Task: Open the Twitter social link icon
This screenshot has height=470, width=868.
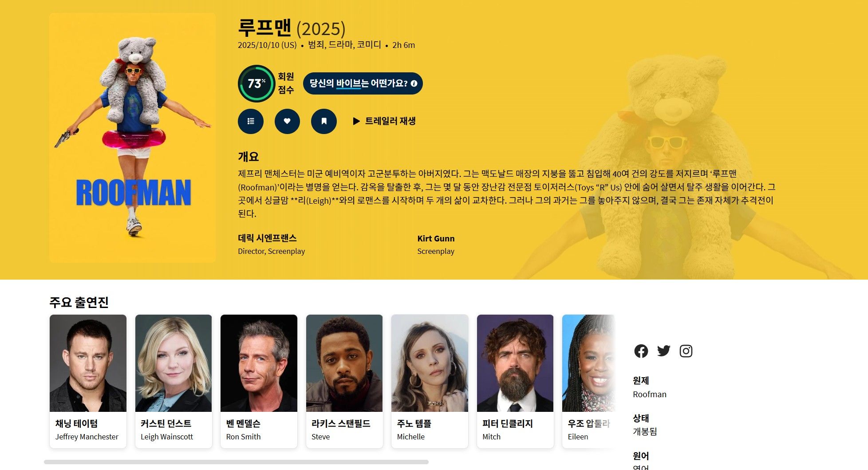Action: (x=663, y=351)
